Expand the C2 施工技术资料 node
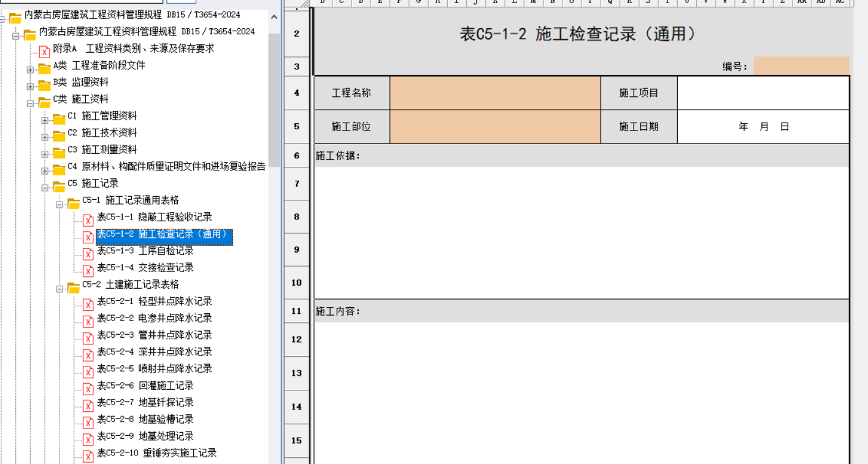 pyautogui.click(x=45, y=137)
